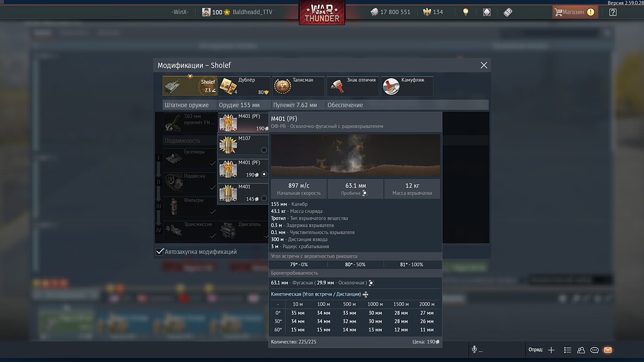Click the kinetic table angle/distance icon
The image size is (644, 362).
[x=366, y=294]
